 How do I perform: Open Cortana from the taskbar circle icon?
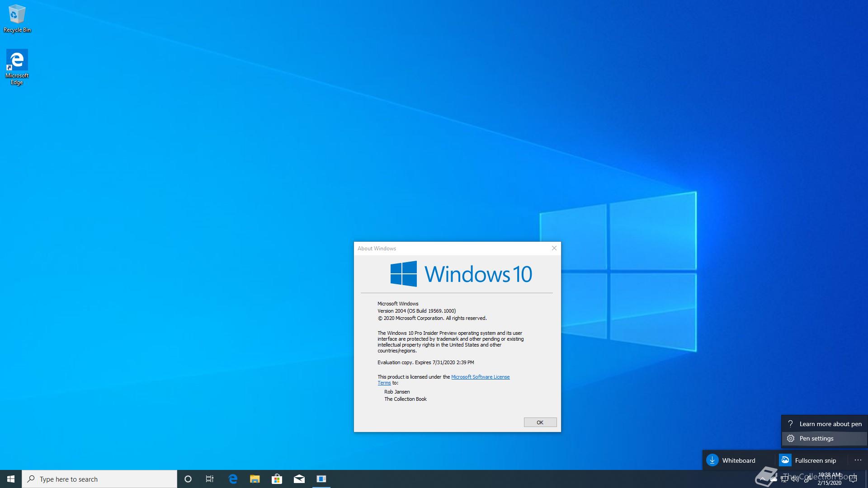pos(188,479)
